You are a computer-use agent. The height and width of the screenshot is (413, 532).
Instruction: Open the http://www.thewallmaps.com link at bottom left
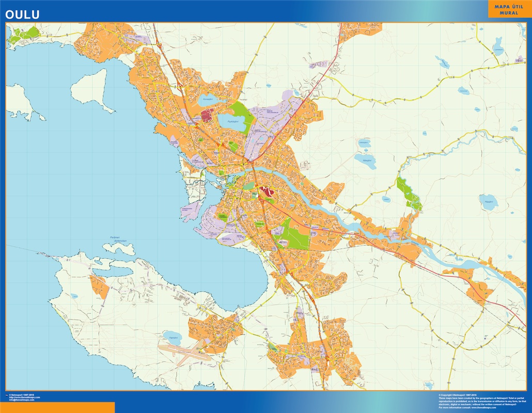24,398
